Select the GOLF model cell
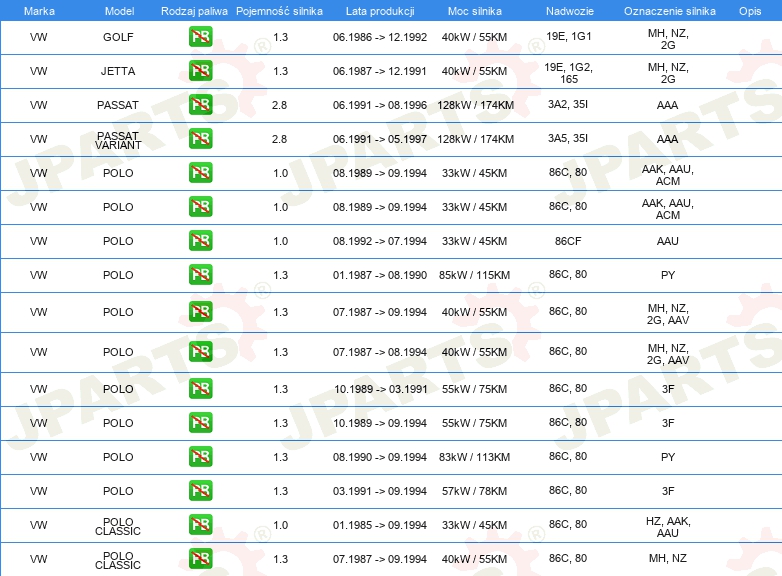The image size is (782, 576). (x=118, y=37)
